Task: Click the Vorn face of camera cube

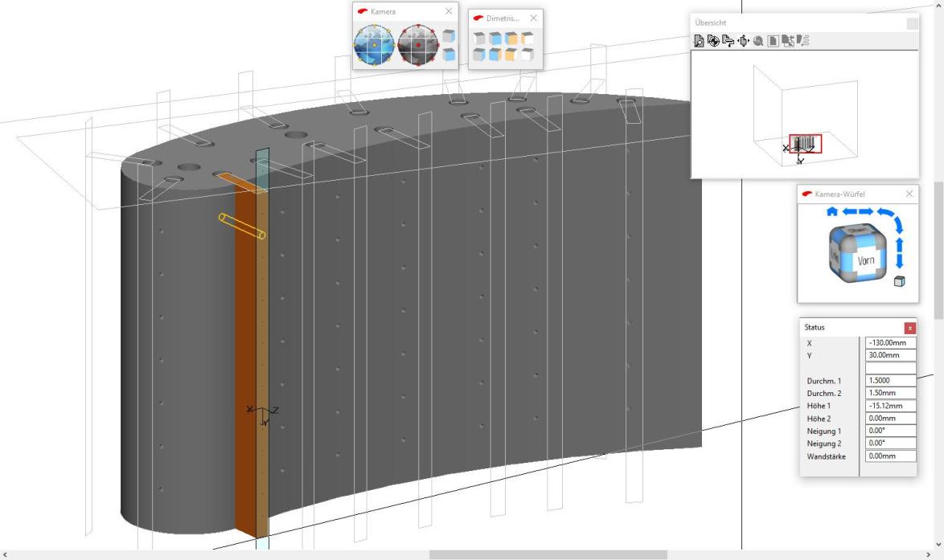Action: coord(866,260)
